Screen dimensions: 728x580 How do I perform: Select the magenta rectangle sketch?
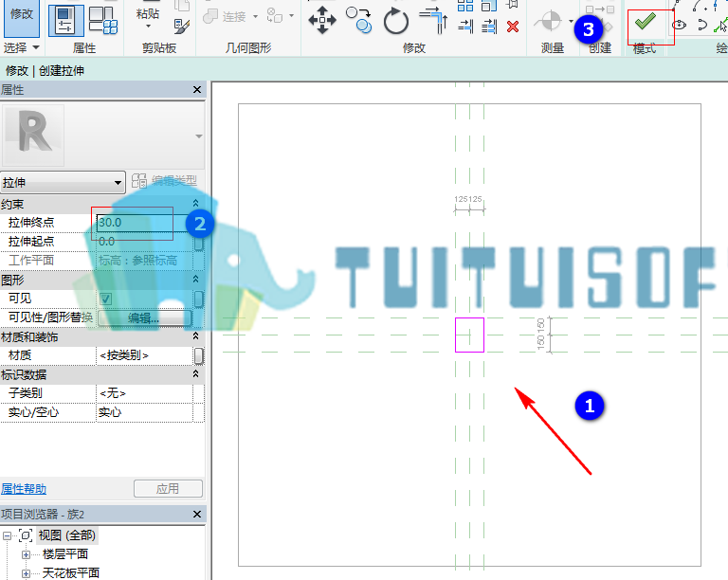click(x=469, y=335)
